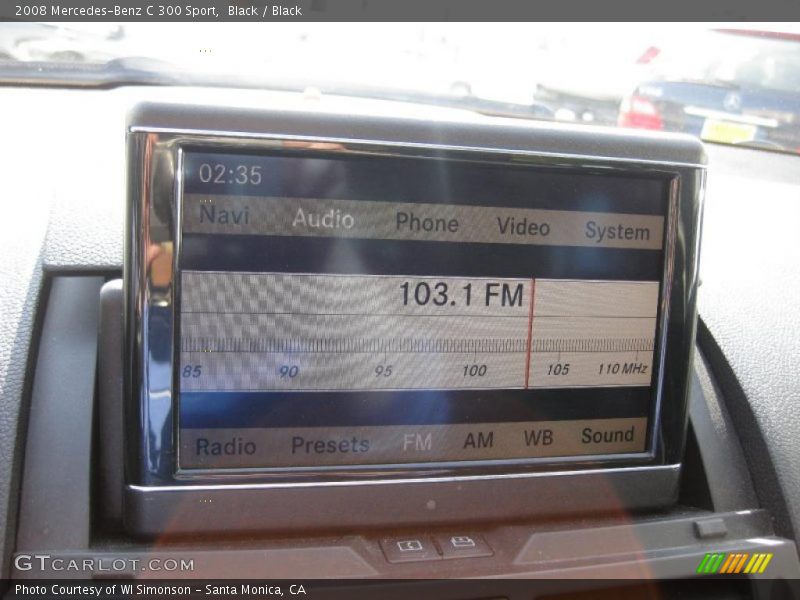Open the Presets list
Screen dimensions: 800x600
point(330,445)
